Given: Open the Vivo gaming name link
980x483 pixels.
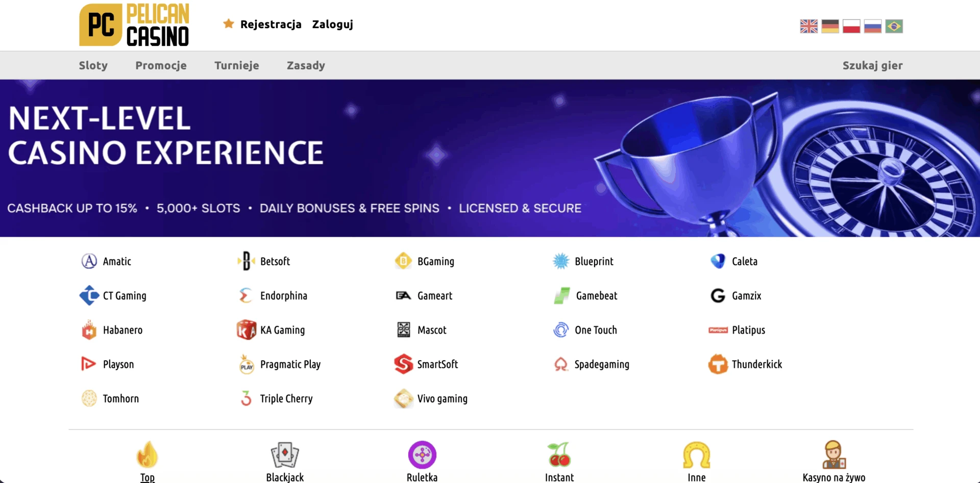Looking at the screenshot, I should tap(443, 399).
